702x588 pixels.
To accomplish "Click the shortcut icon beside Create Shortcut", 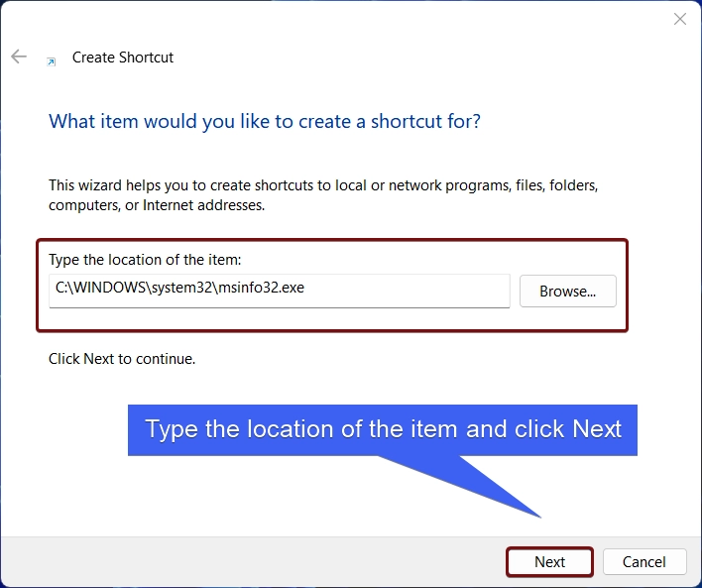I will click(x=51, y=61).
